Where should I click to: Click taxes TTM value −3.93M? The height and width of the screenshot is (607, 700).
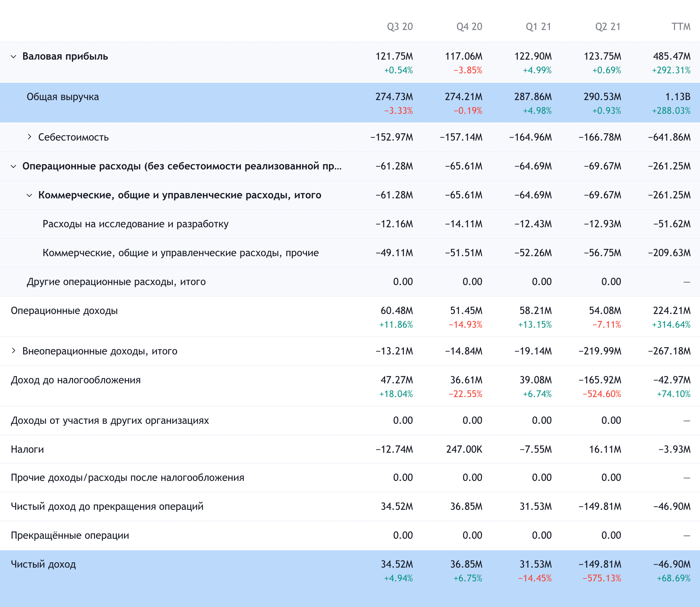click(x=674, y=449)
